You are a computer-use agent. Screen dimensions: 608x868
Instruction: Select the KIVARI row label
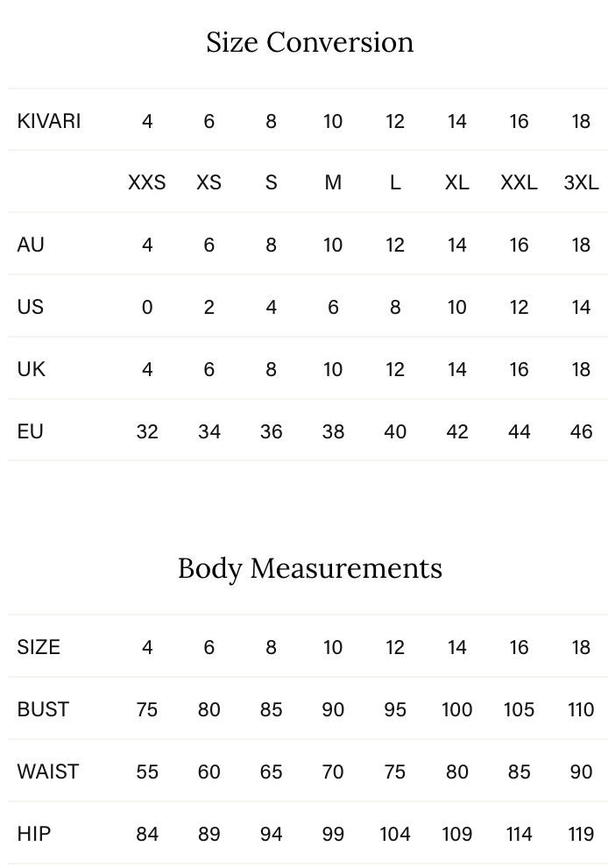click(49, 121)
